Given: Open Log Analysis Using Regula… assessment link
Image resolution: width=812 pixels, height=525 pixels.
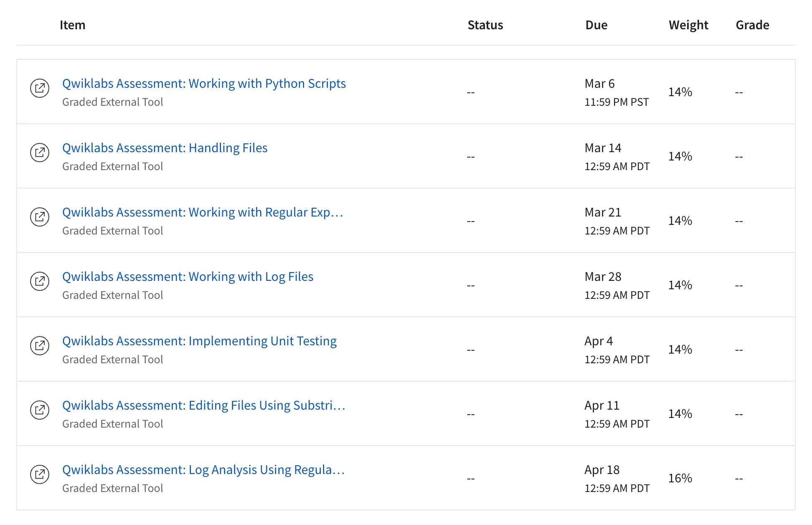Looking at the screenshot, I should (203, 470).
